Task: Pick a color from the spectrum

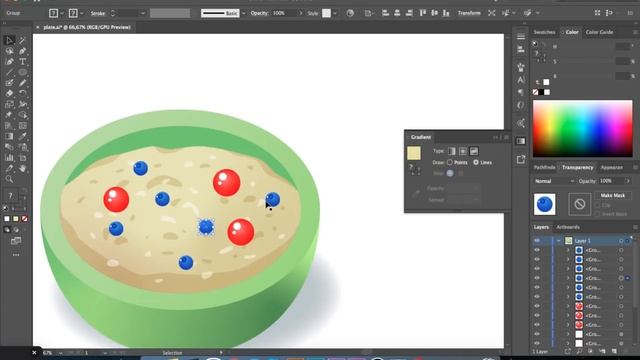Action: pyautogui.click(x=582, y=129)
